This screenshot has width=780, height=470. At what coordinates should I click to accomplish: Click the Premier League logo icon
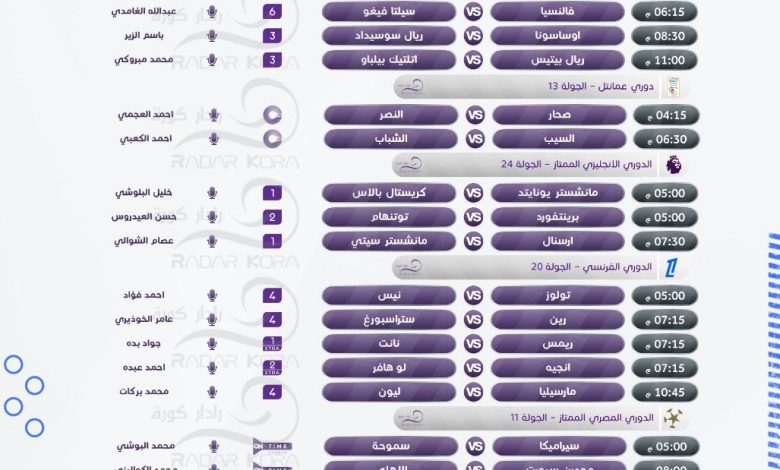coord(674,165)
